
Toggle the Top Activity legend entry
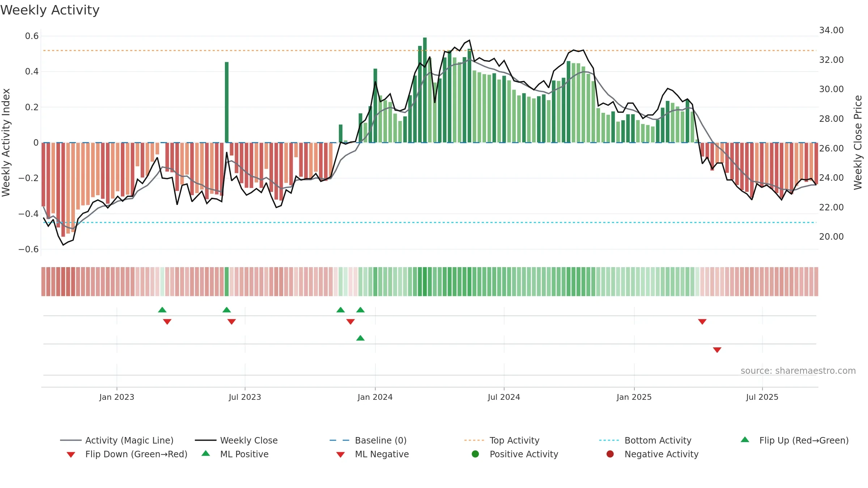click(x=502, y=440)
